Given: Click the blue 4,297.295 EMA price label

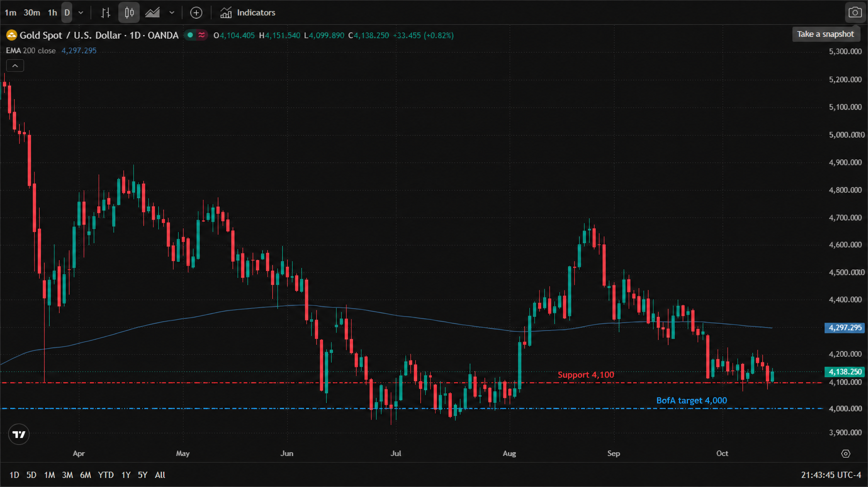Looking at the screenshot, I should pos(845,328).
